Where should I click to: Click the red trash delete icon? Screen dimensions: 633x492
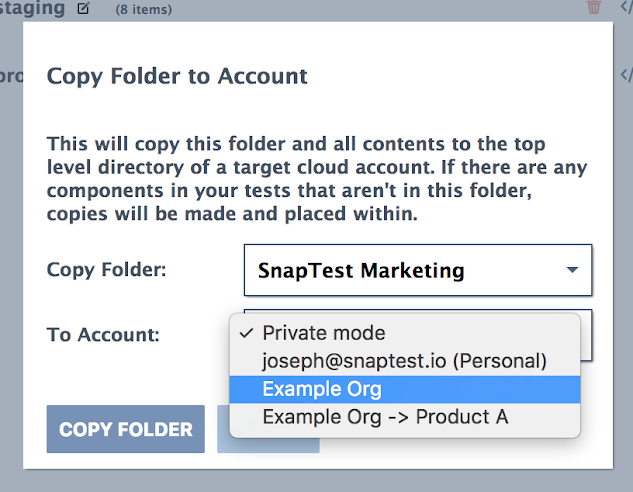point(594,6)
